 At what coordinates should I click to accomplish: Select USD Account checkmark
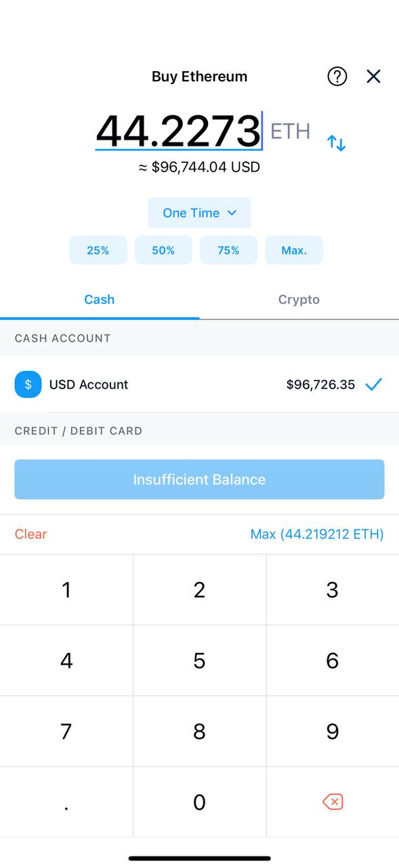click(374, 384)
